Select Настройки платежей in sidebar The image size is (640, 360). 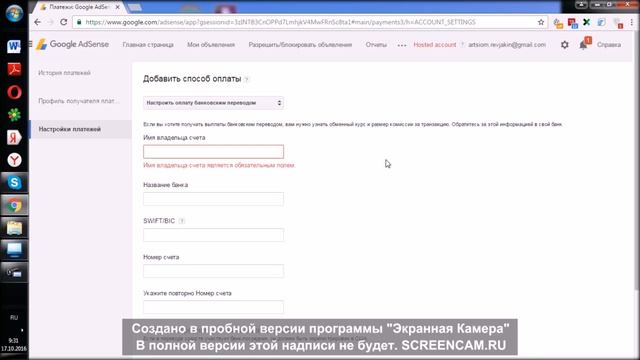70,129
